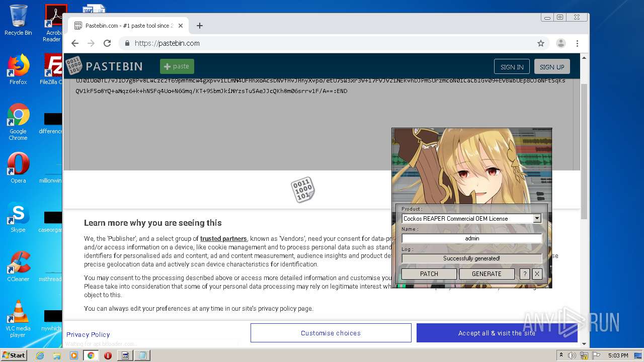Click SIGN UP on Pastebin
The image size is (644, 362).
[552, 67]
